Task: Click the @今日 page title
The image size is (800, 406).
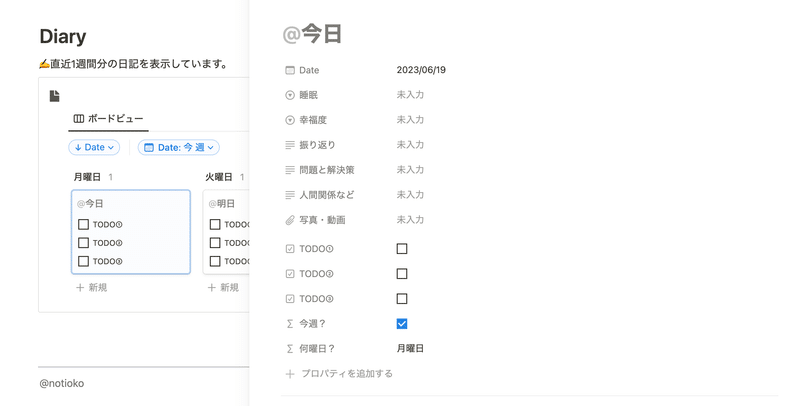Action: coord(312,35)
